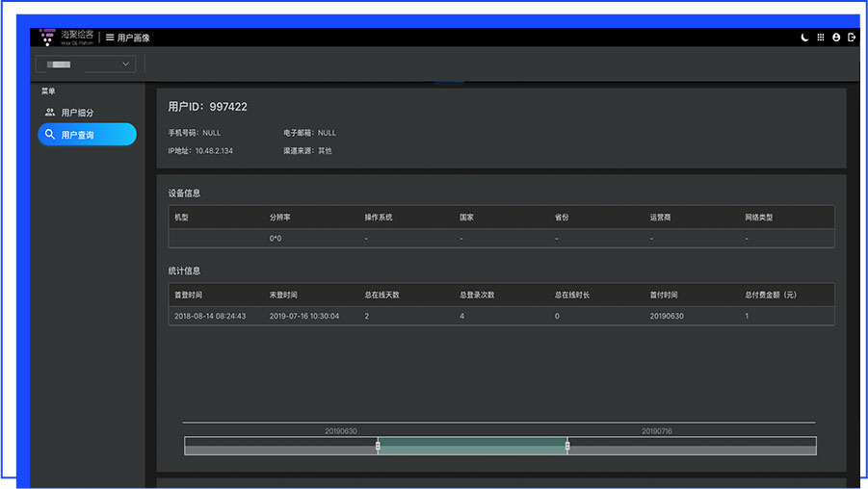Click the right handle of timeline range slider
Viewport: 868px width, 489px height.
[x=567, y=446]
